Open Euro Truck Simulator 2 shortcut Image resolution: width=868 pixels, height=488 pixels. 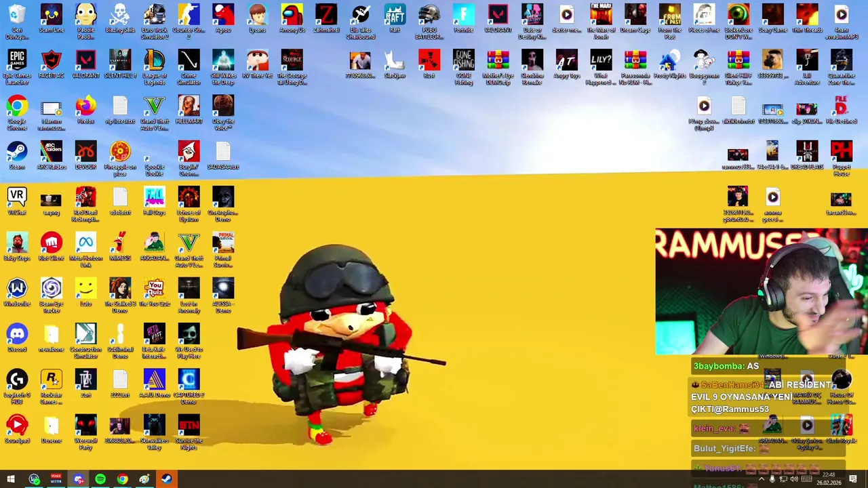[x=155, y=21]
